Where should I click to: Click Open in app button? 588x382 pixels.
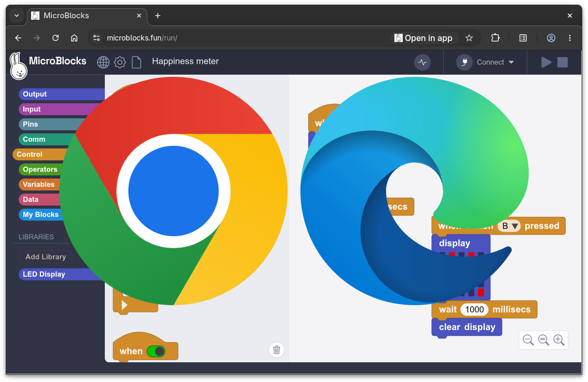[x=423, y=38]
